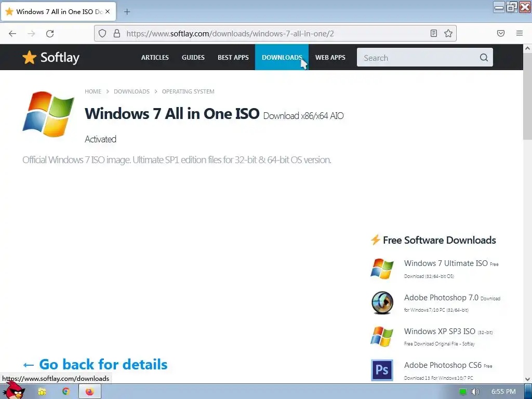Toggle reader view icon in address bar
Screen dimensions: 532x399
coord(434,33)
